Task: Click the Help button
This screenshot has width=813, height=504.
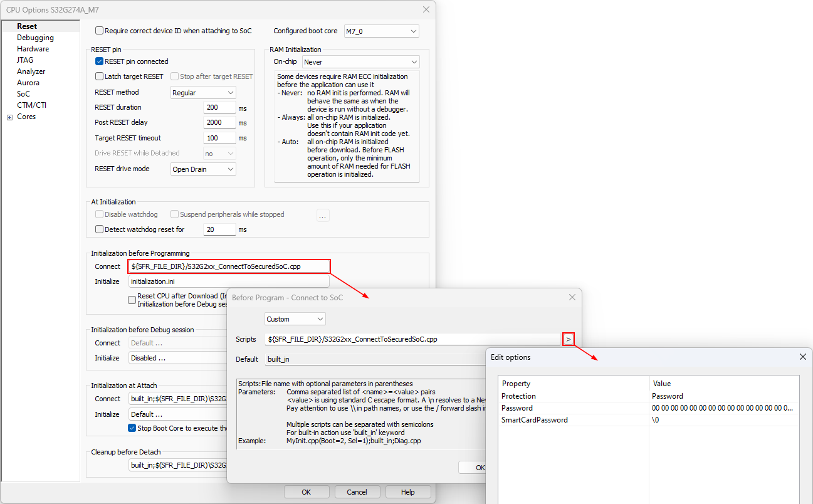Action: (408, 492)
